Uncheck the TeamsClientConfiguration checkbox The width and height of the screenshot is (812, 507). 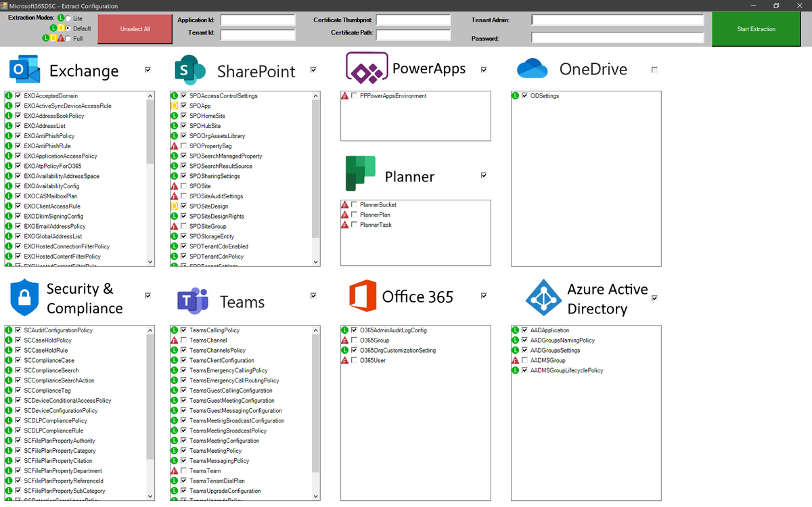pos(184,361)
